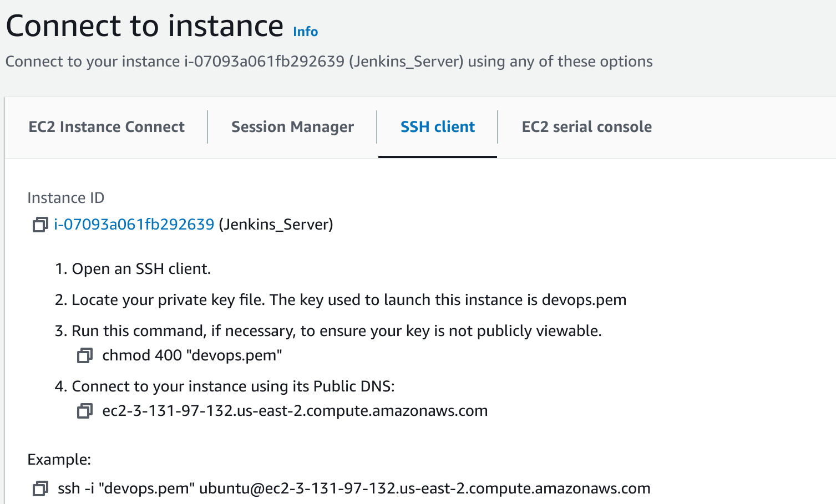Click the ssh -i "devops.pem" example command
Viewport: 836px width, 504px height.
pos(354,488)
